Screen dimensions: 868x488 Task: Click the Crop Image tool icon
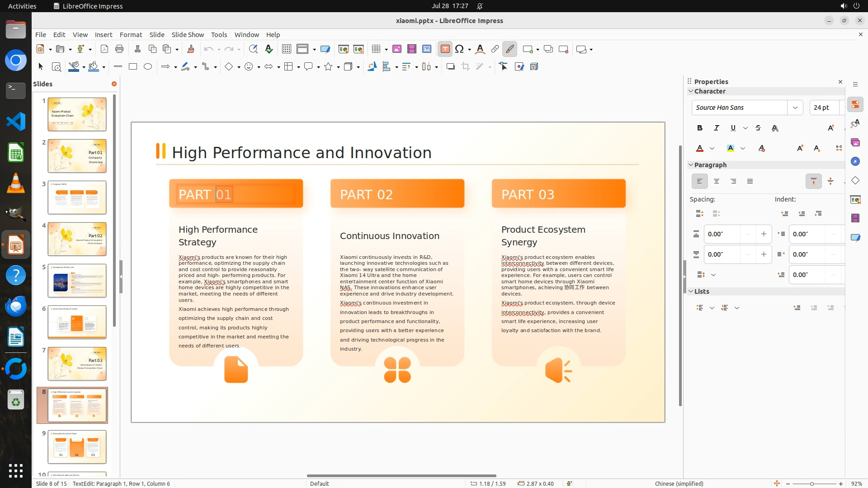click(x=466, y=67)
